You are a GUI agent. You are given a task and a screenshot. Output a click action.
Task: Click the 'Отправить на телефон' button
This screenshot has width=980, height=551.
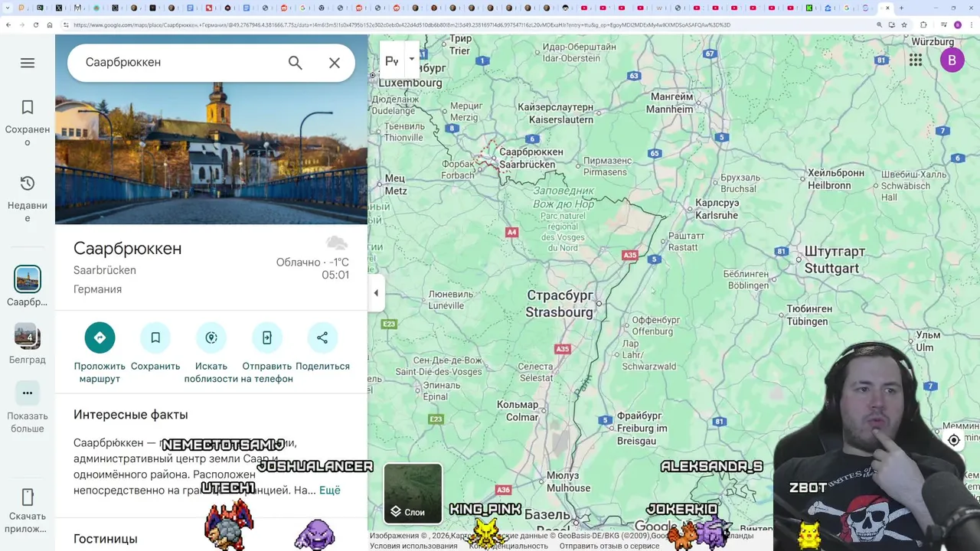[267, 337]
